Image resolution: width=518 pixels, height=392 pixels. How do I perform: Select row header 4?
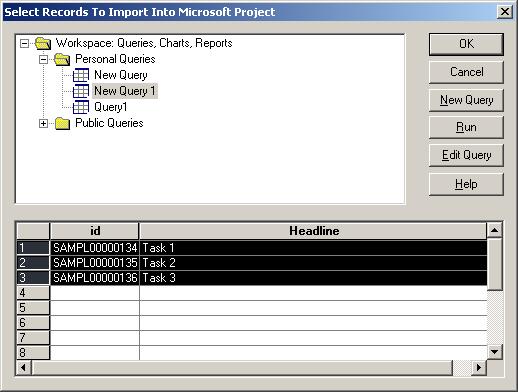point(33,293)
